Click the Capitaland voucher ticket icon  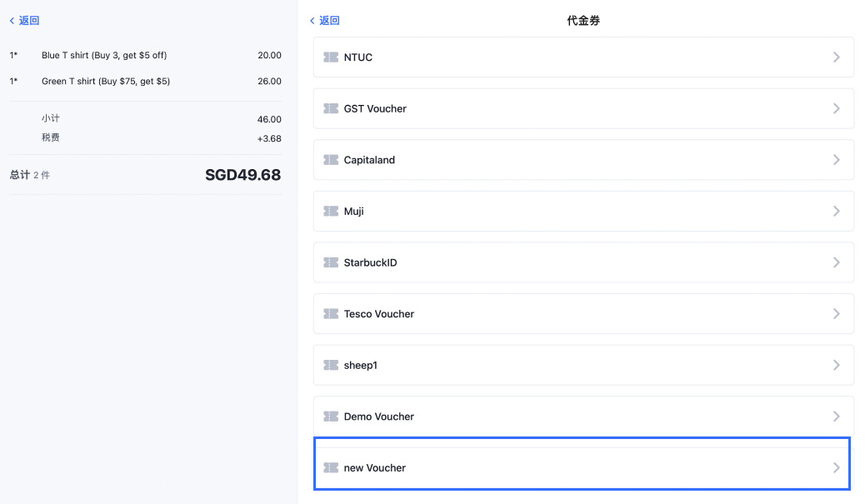[331, 160]
